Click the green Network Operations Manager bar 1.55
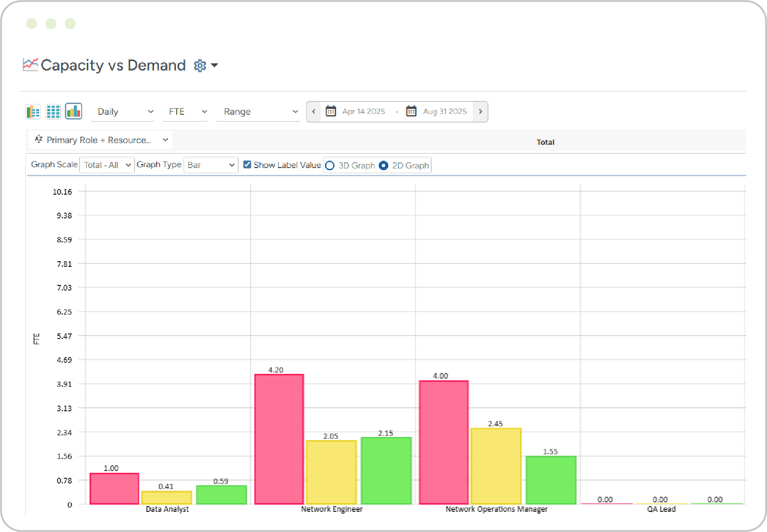Screen dimensions: 767x532 [551, 480]
